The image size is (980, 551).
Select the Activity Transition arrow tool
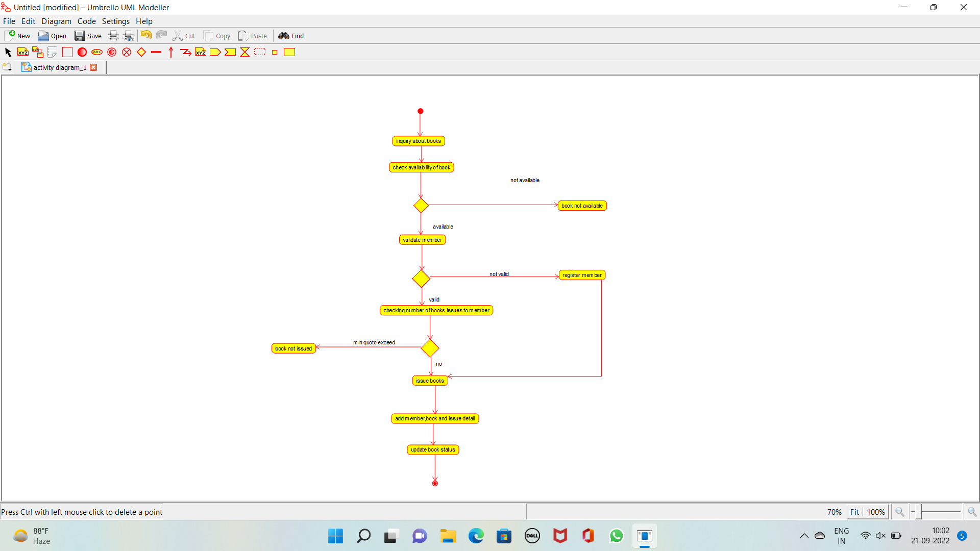click(171, 52)
